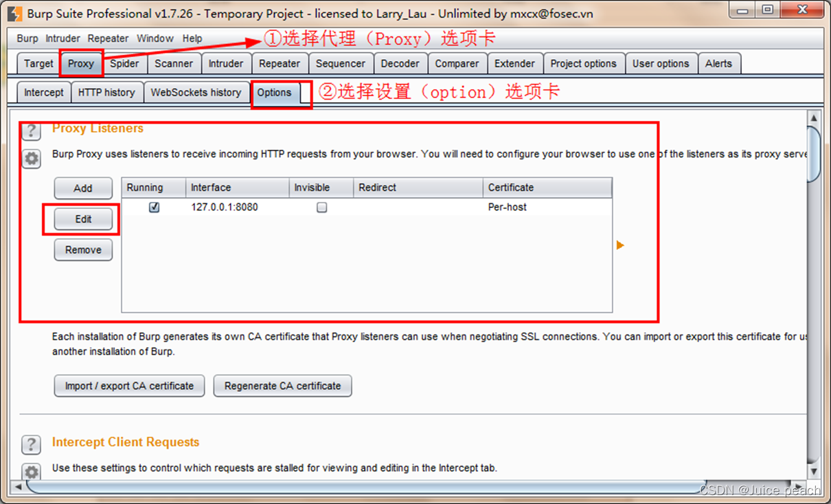This screenshot has height=504, width=831.
Task: Open the Help menu
Action: click(x=192, y=38)
